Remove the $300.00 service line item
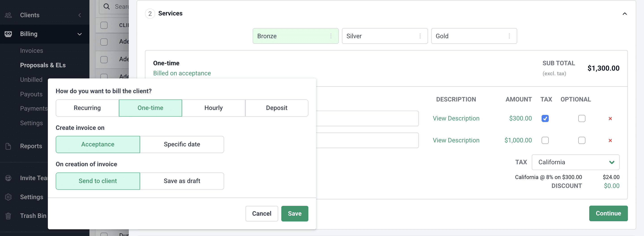The width and height of the screenshot is (644, 236). pos(610,119)
